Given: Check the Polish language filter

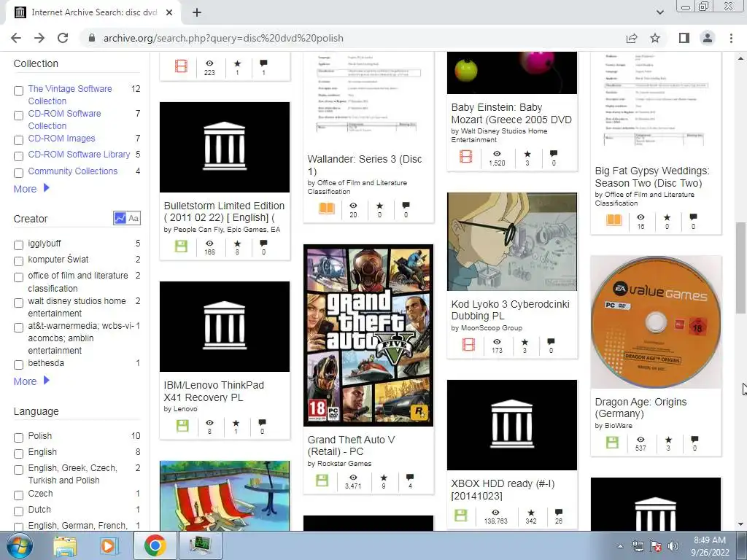Looking at the screenshot, I should point(18,437).
